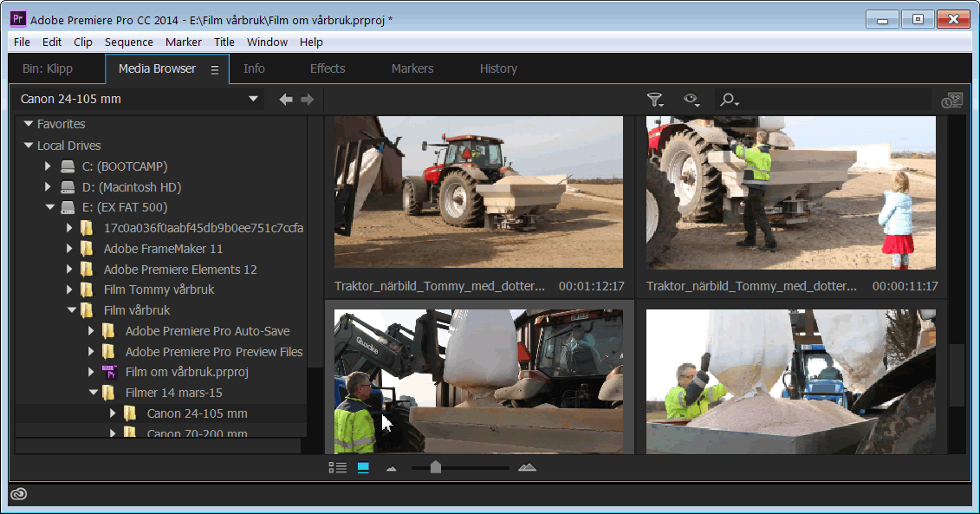The height and width of the screenshot is (514, 980).
Task: Select the Film Tommy vårbruk folder
Action: (159, 290)
